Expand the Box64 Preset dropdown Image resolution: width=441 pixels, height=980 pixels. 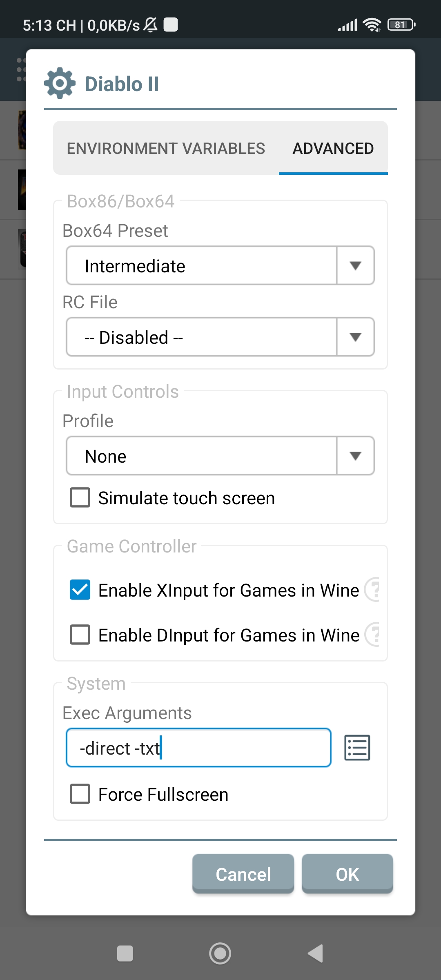coord(220,266)
